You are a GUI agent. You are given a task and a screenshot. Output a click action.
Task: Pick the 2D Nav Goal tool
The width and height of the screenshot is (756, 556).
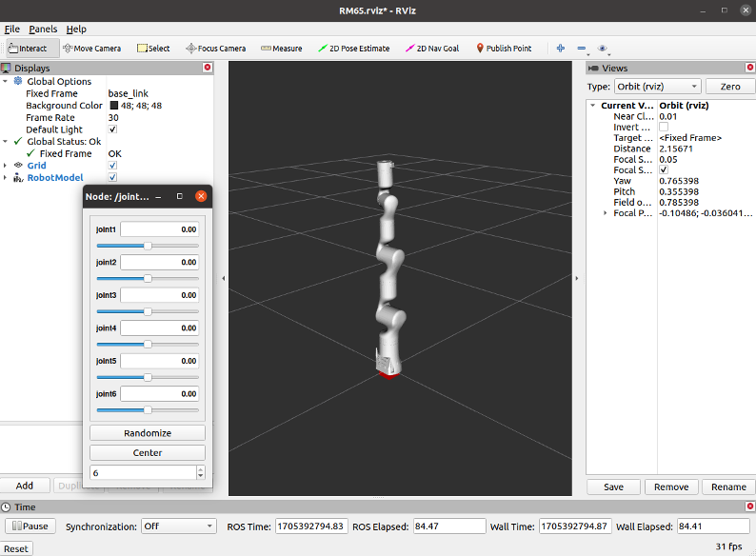[x=431, y=49]
